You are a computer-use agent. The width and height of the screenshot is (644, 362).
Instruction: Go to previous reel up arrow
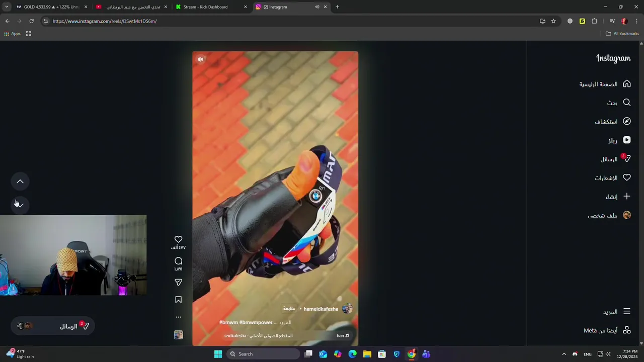[x=20, y=182]
